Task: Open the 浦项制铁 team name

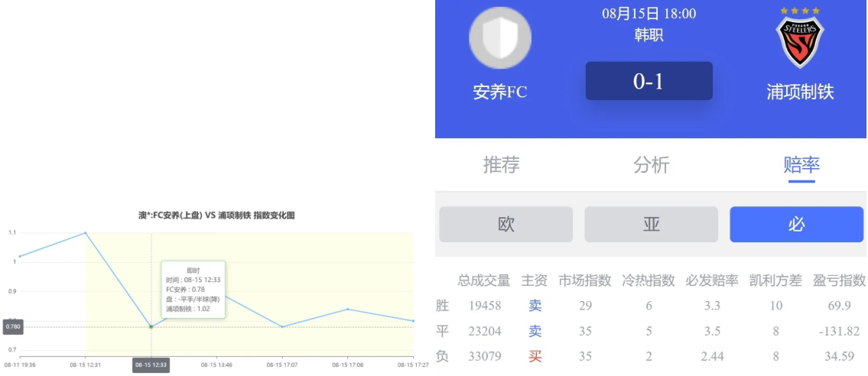Action: (x=800, y=92)
